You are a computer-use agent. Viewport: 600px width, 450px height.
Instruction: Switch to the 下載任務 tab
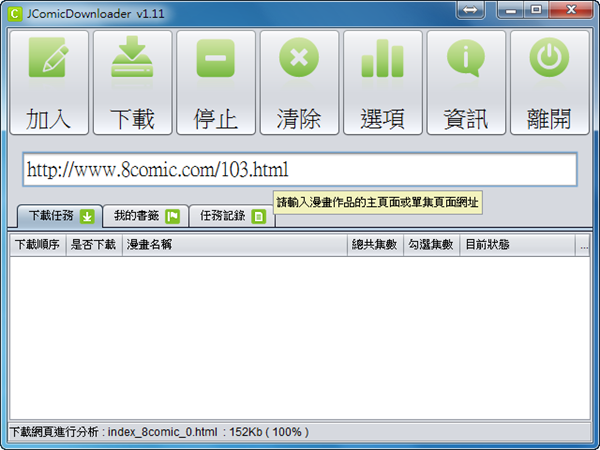(60, 216)
